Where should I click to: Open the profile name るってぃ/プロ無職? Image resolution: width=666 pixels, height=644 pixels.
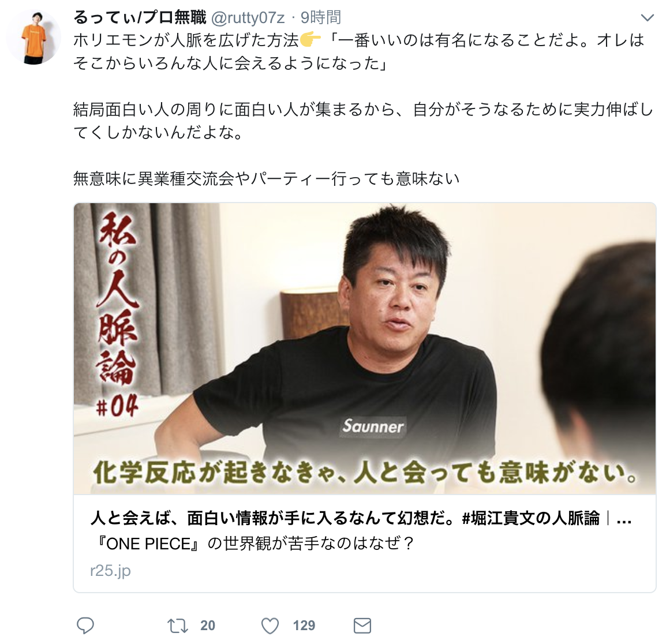tap(140, 17)
